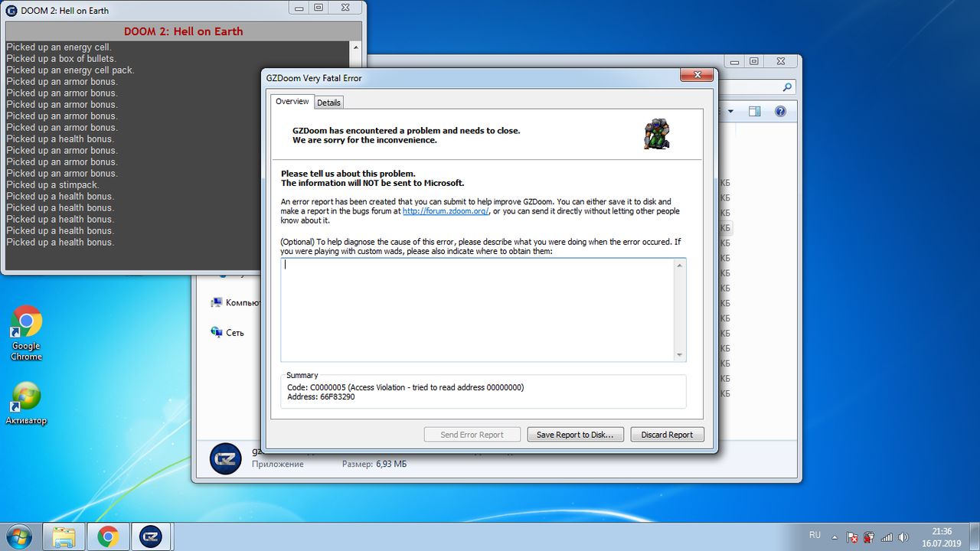
Task: Click the 'Code: C0000005' summary line
Action: click(x=406, y=387)
